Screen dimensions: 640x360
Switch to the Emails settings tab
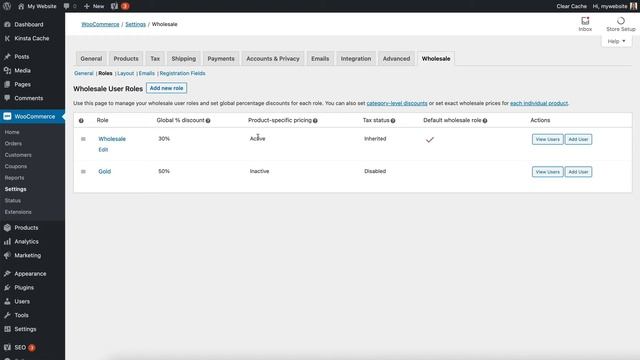tap(320, 59)
